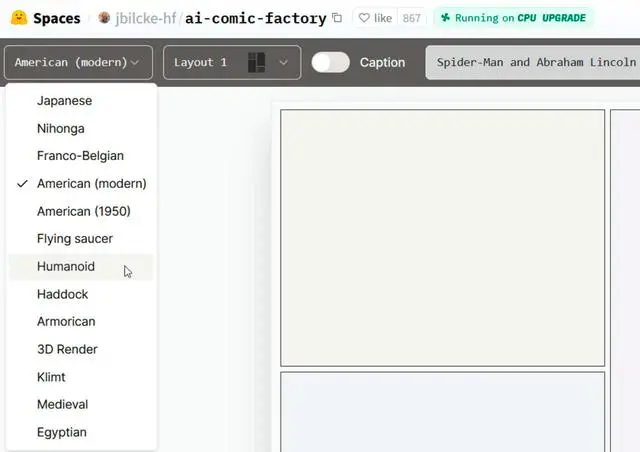Select Japanese style from the list

tap(64, 101)
